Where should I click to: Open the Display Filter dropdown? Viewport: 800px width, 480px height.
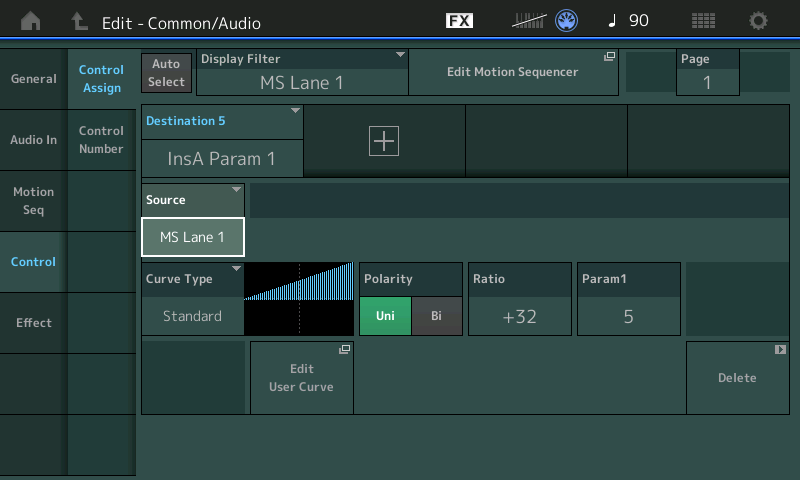tap(302, 72)
